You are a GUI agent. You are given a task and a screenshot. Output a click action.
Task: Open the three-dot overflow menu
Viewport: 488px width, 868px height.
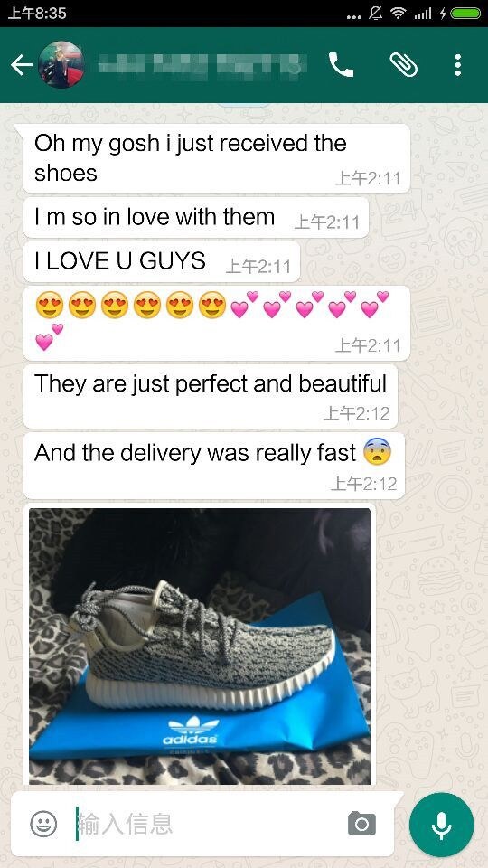(x=457, y=65)
